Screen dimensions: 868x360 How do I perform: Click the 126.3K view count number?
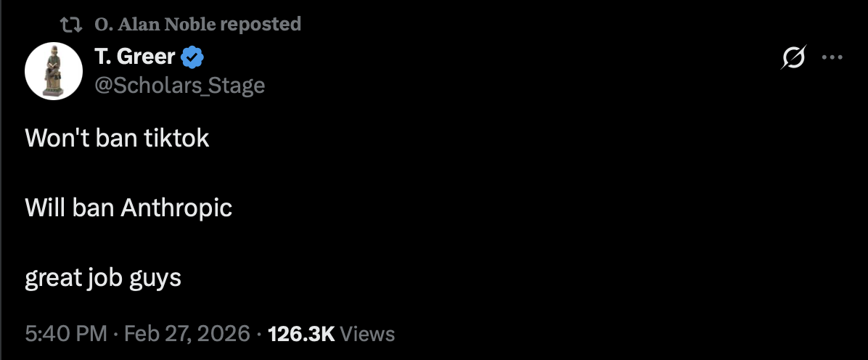point(301,334)
